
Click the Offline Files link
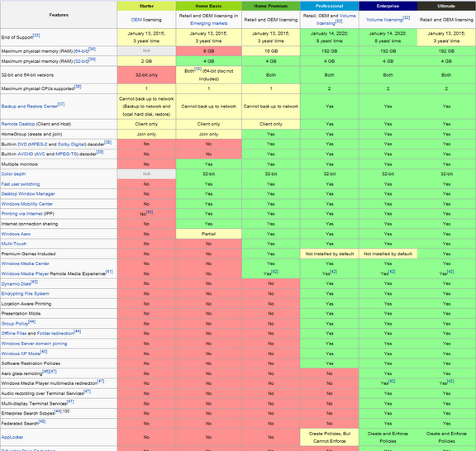click(x=14, y=333)
